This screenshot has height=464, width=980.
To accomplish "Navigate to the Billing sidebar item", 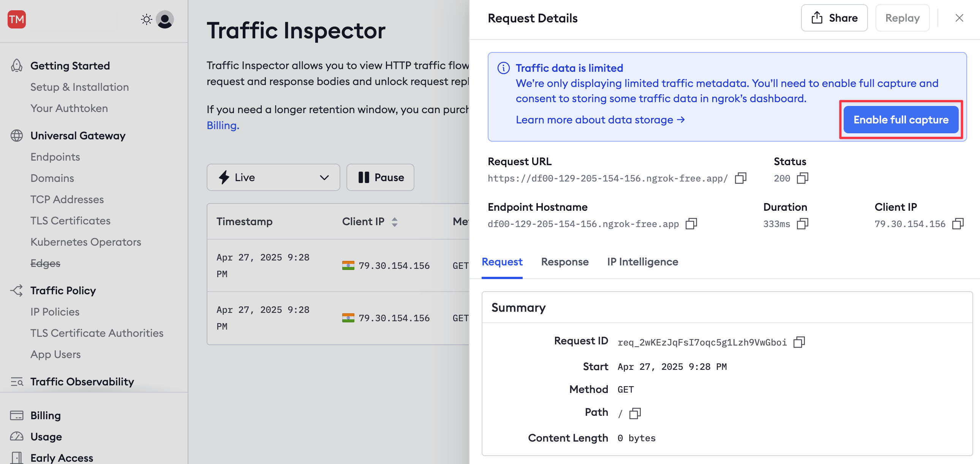I will point(45,415).
